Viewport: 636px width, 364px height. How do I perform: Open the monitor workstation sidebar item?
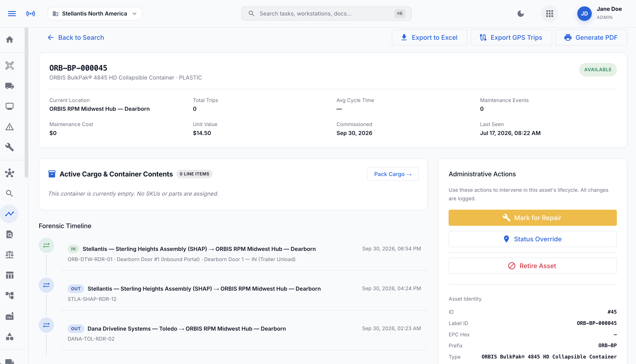pyautogui.click(x=10, y=106)
